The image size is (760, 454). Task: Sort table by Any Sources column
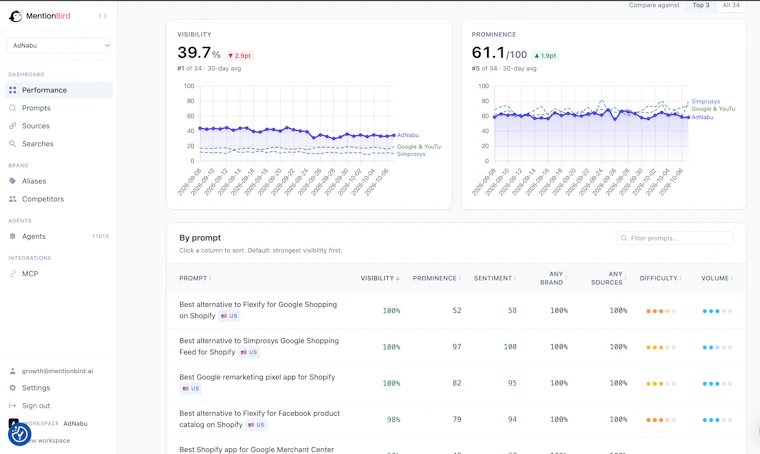(609, 278)
